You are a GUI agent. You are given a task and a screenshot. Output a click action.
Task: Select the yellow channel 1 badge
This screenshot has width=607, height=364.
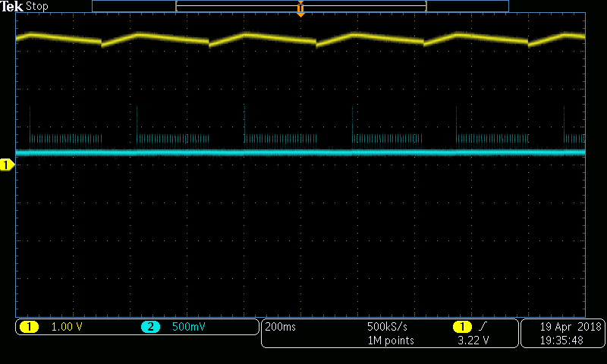click(29, 327)
